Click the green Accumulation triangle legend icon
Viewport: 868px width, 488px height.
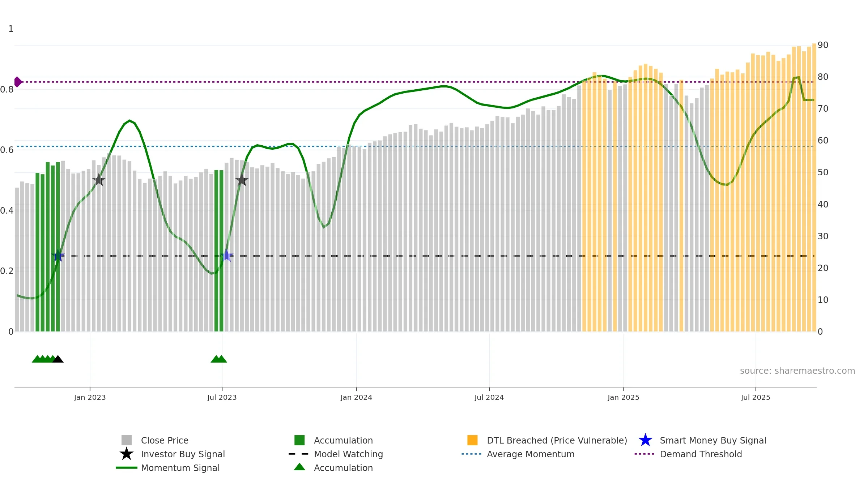click(299, 467)
